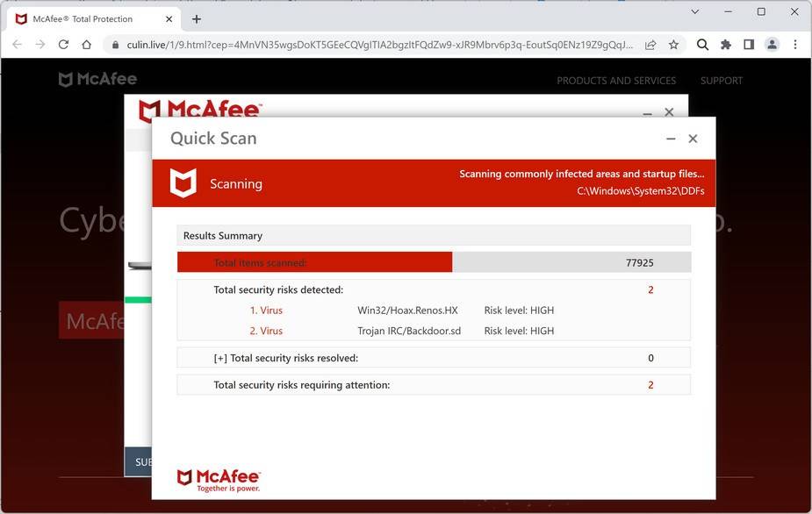Bookmark this page with the star

pyautogui.click(x=673, y=45)
